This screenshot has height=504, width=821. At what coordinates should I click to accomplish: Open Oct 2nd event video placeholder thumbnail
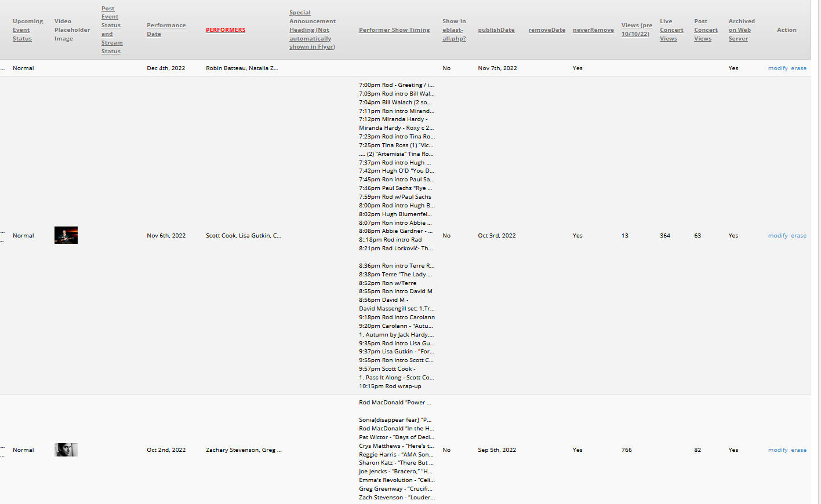click(66, 450)
